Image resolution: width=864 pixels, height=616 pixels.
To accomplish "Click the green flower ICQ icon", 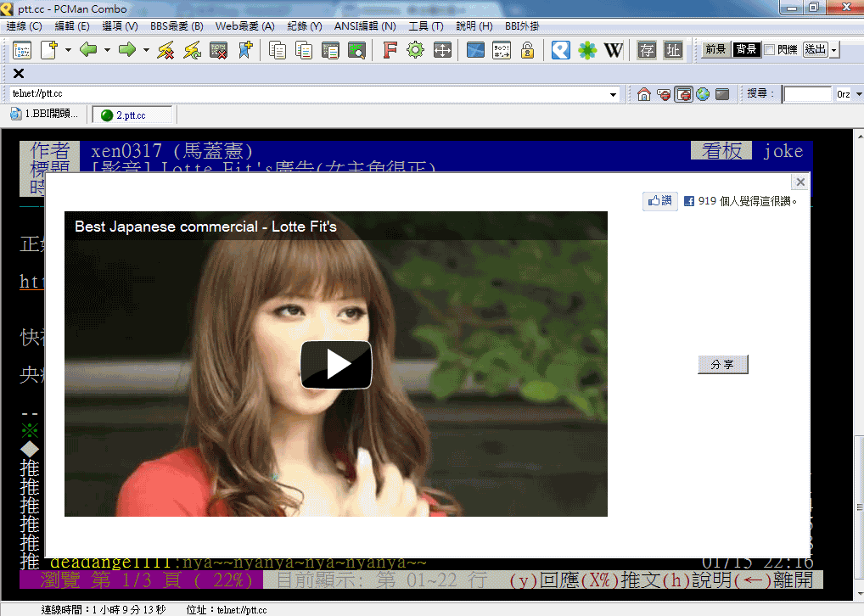I will pos(587,50).
